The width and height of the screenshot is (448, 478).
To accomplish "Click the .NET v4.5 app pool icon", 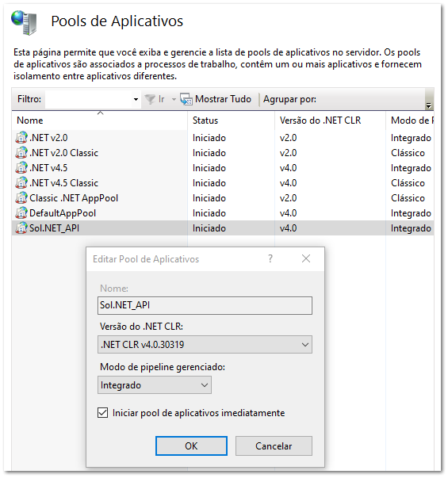I will click(21, 168).
